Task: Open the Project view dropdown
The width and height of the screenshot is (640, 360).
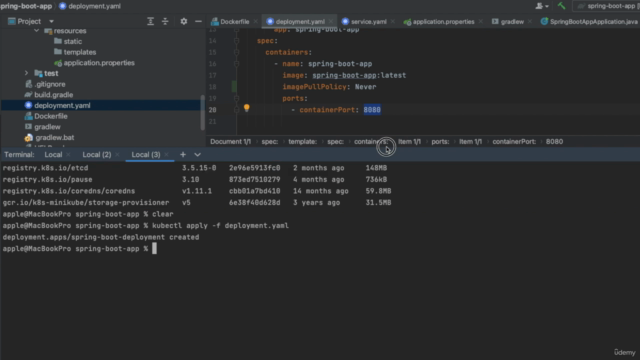Action: 51,21
